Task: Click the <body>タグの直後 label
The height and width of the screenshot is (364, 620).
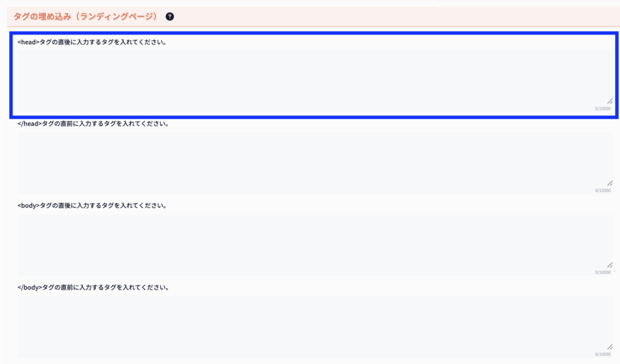Action: (92, 206)
